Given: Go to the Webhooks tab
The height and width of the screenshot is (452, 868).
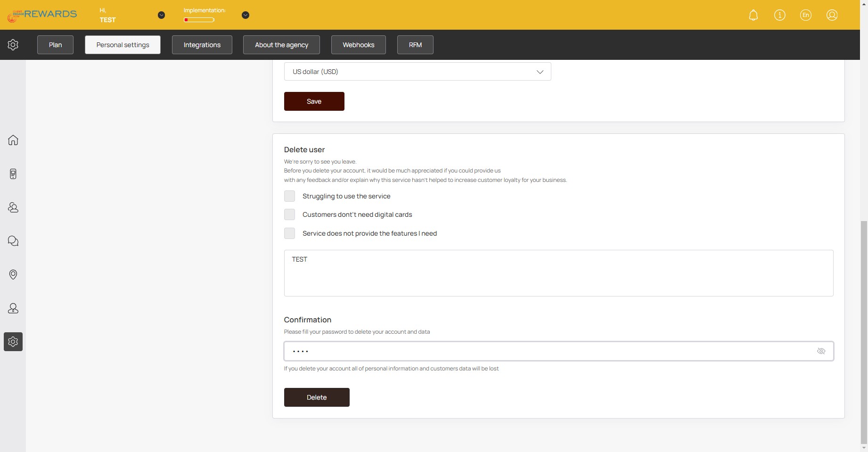Looking at the screenshot, I should coord(358,45).
